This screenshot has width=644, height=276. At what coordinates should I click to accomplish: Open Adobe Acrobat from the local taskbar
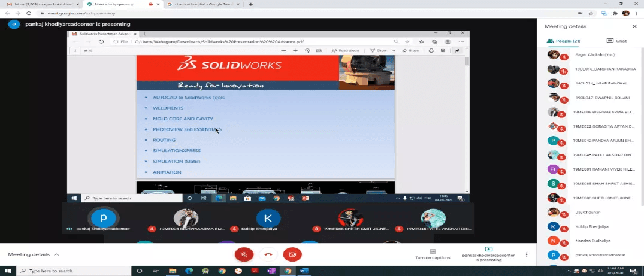[255, 271]
